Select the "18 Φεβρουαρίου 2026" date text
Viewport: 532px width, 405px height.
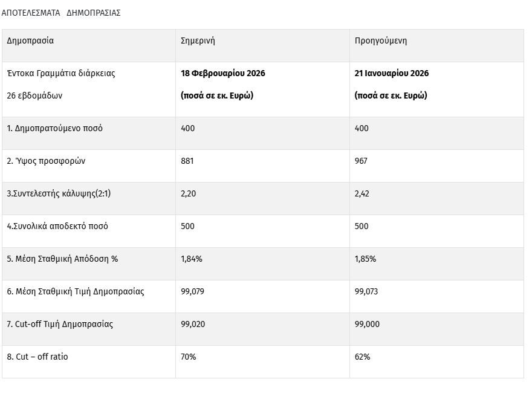223,73
